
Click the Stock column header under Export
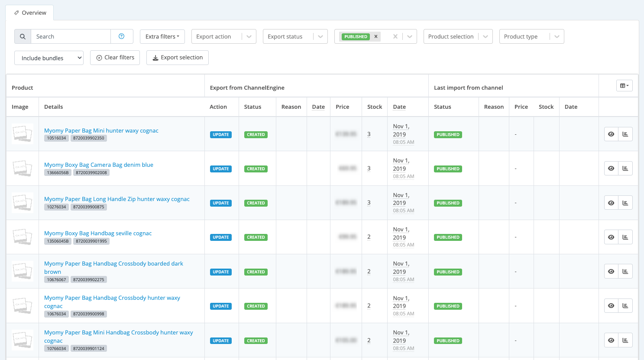coord(375,107)
